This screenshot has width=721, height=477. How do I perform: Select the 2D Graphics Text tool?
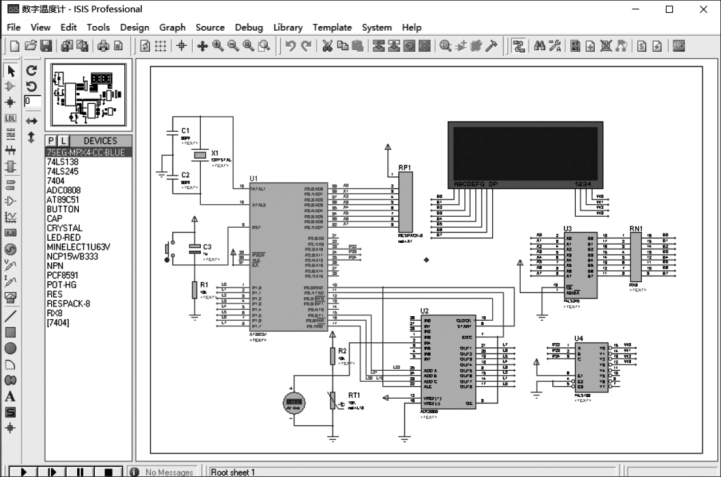11,396
